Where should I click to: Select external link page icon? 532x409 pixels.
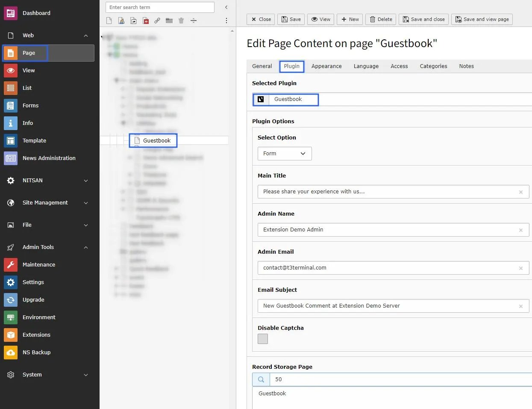[157, 21]
